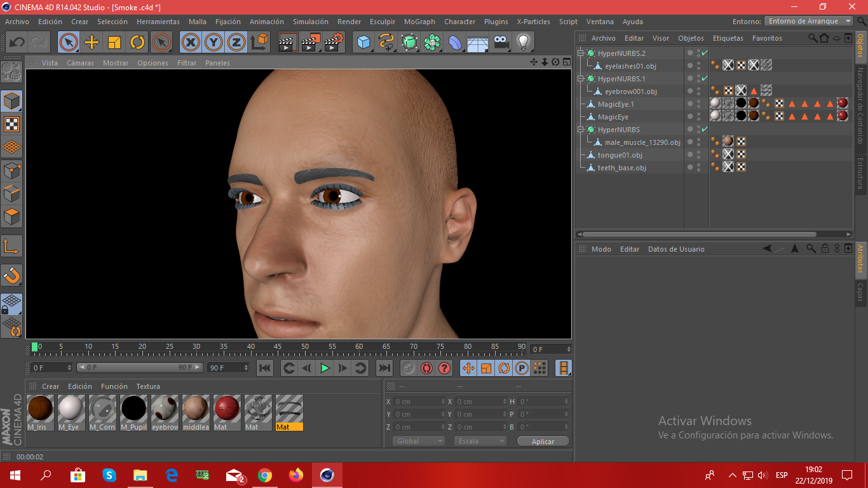Select the Move tool in toolbar
Image resolution: width=868 pixels, height=488 pixels.
coord(92,43)
